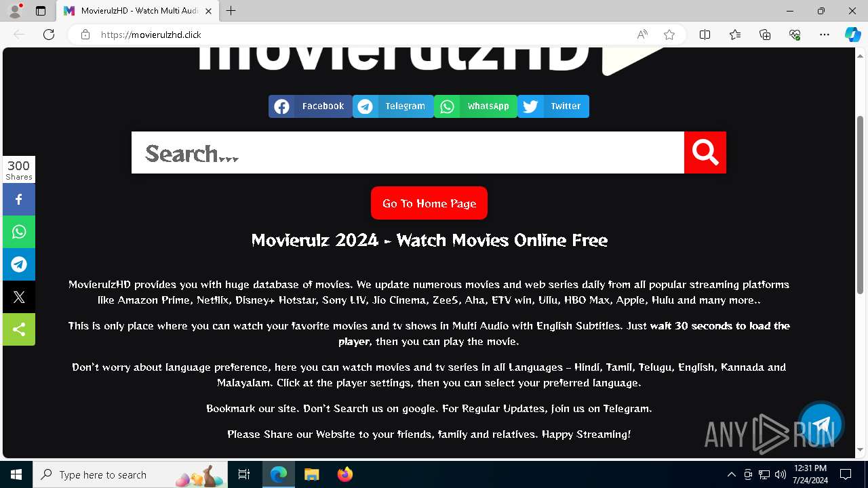Open Copilot sidebar icon
868x488 pixels.
(x=852, y=35)
